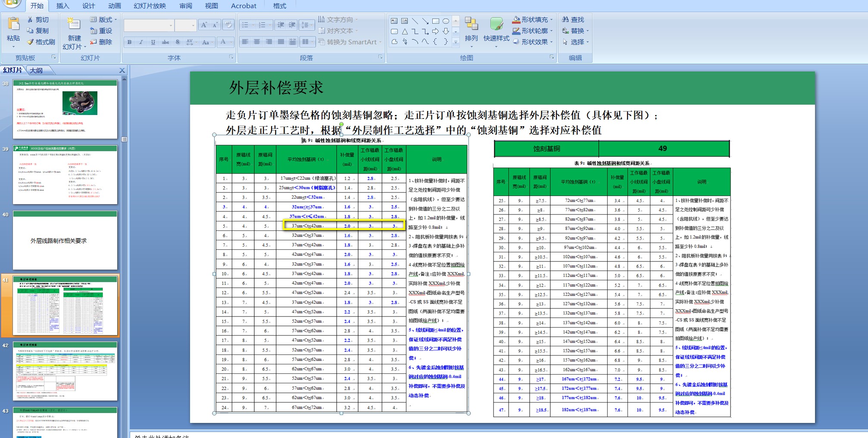The width and height of the screenshot is (868, 438).
Task: Click the 粘贴 (Paste) clipboard icon
Action: pyautogui.click(x=13, y=24)
